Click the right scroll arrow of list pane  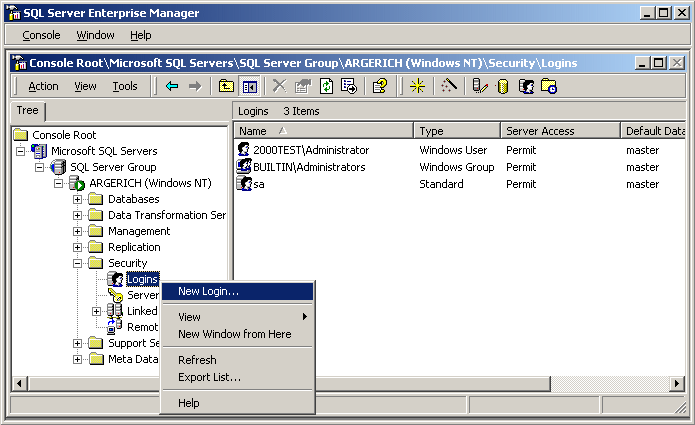[x=676, y=383]
